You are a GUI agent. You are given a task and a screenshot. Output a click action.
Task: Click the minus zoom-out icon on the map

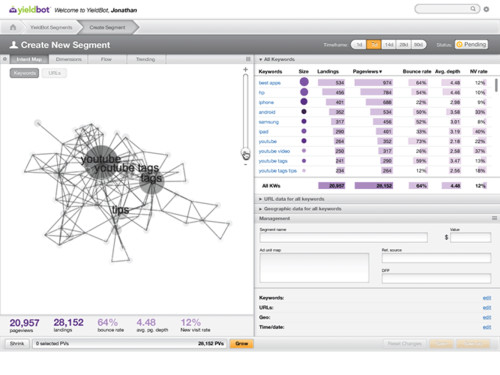pos(245,164)
